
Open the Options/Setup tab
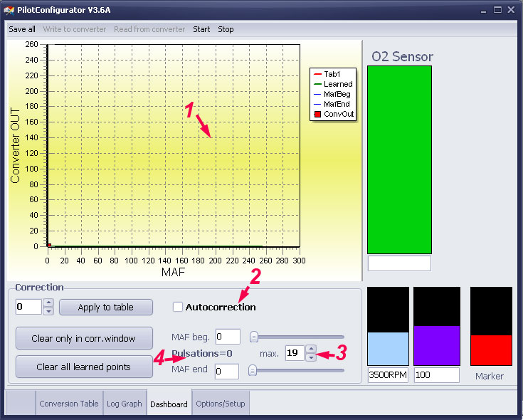221,404
